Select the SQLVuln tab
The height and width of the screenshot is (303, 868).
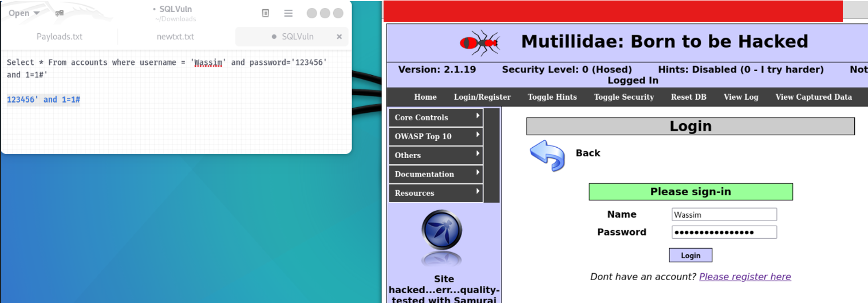[292, 37]
